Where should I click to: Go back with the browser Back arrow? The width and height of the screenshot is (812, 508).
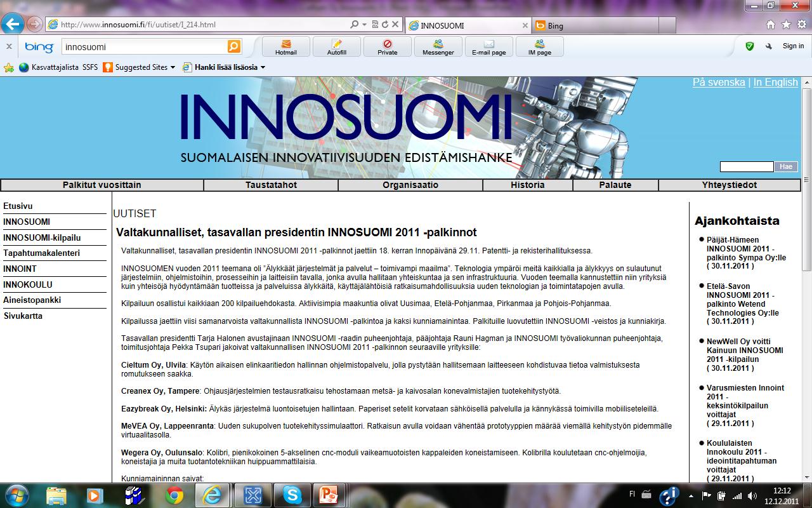click(13, 24)
